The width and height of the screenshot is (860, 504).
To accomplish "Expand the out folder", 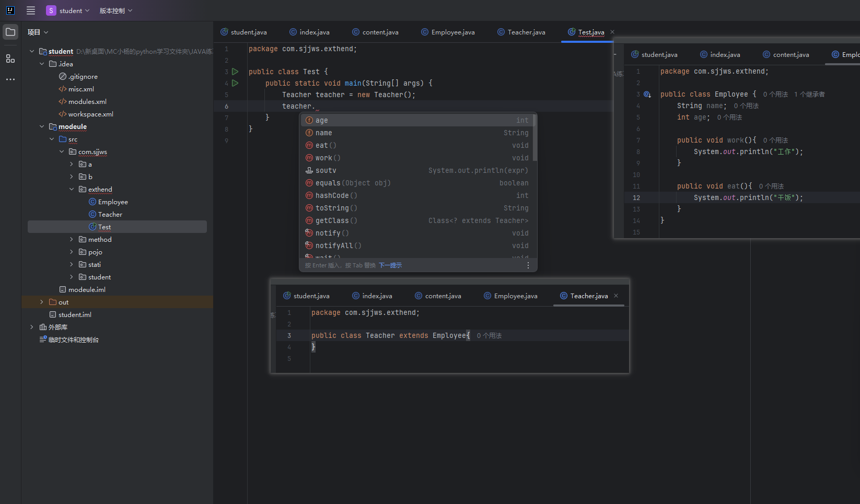I will coord(42,302).
